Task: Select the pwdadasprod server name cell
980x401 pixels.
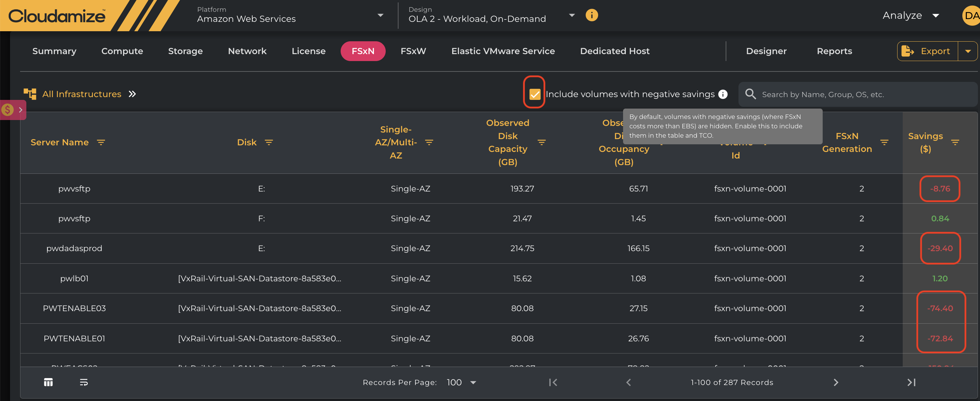Action: coord(74,248)
